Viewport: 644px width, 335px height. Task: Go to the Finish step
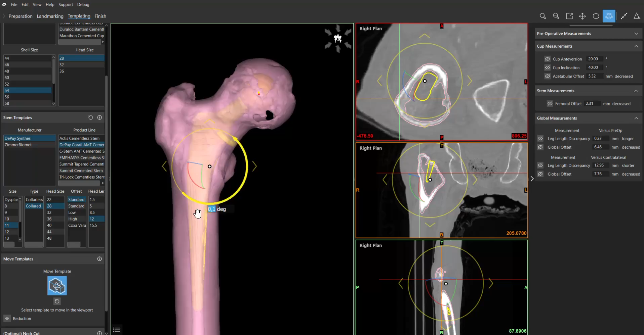[x=100, y=16]
